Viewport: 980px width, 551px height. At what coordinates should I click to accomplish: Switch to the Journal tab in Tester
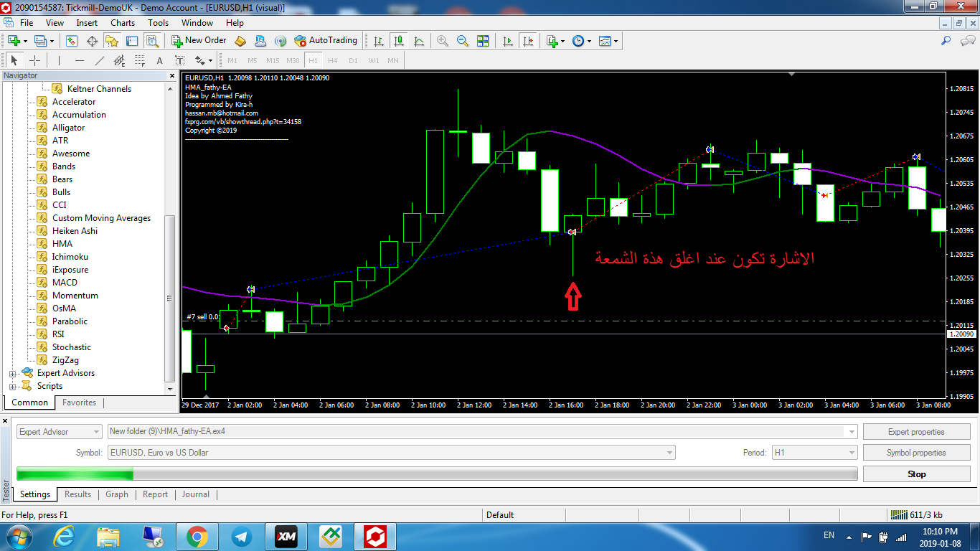pyautogui.click(x=195, y=494)
